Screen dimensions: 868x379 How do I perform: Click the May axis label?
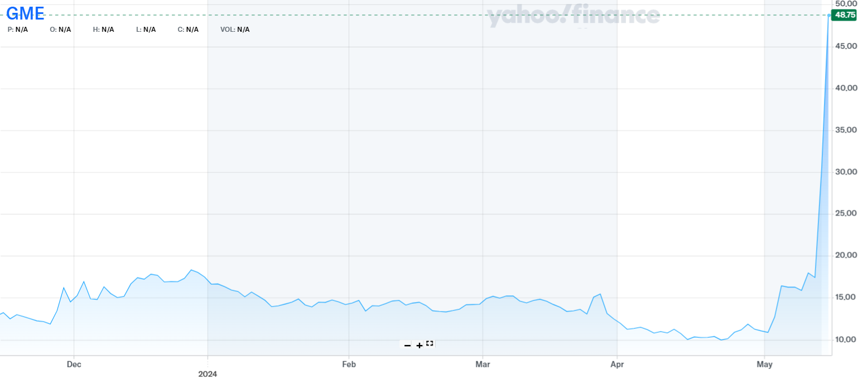(765, 364)
